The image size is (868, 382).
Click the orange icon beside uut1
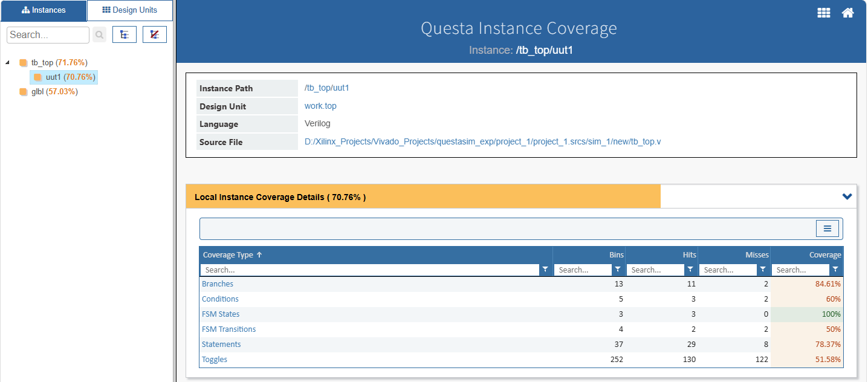pos(37,77)
